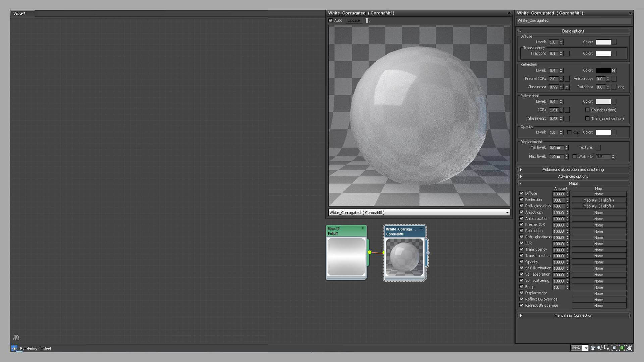Click the Fresnel IOR value field
Screen dimensions: 644x362
(x=554, y=79)
